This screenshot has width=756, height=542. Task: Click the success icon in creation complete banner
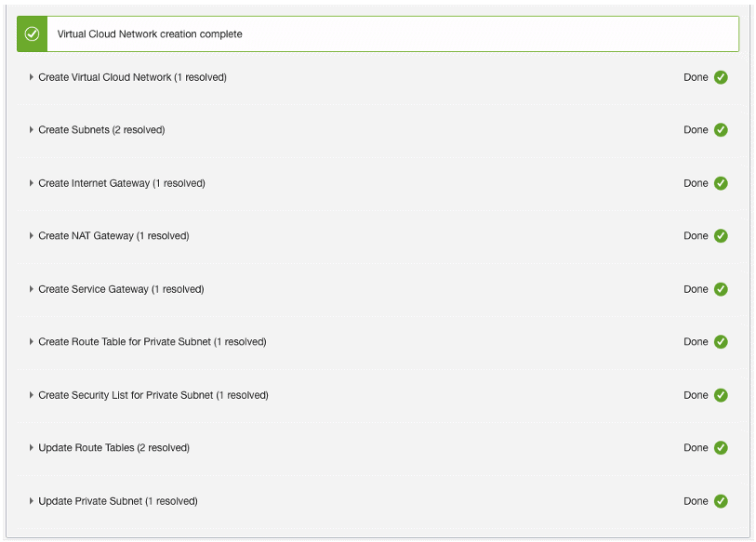tap(33, 33)
